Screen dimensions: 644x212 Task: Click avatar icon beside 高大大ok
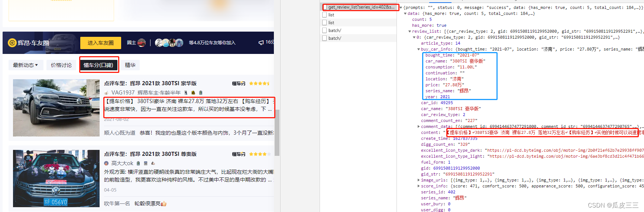click(x=107, y=163)
